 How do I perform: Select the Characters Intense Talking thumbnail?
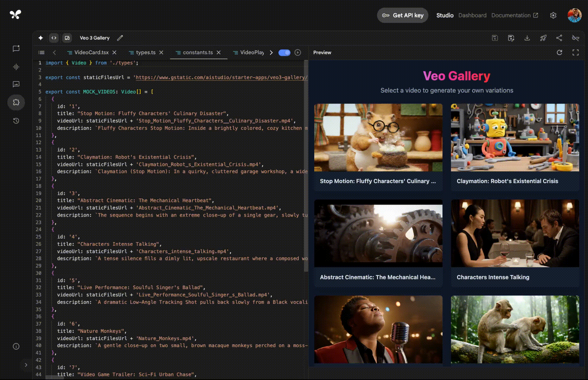pyautogui.click(x=515, y=233)
